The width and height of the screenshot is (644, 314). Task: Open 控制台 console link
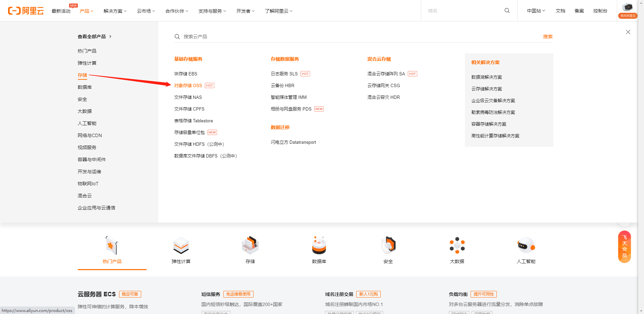(600, 11)
